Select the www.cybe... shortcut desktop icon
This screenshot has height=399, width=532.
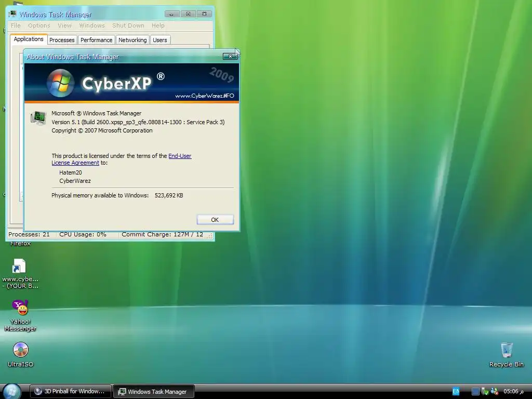(x=20, y=273)
